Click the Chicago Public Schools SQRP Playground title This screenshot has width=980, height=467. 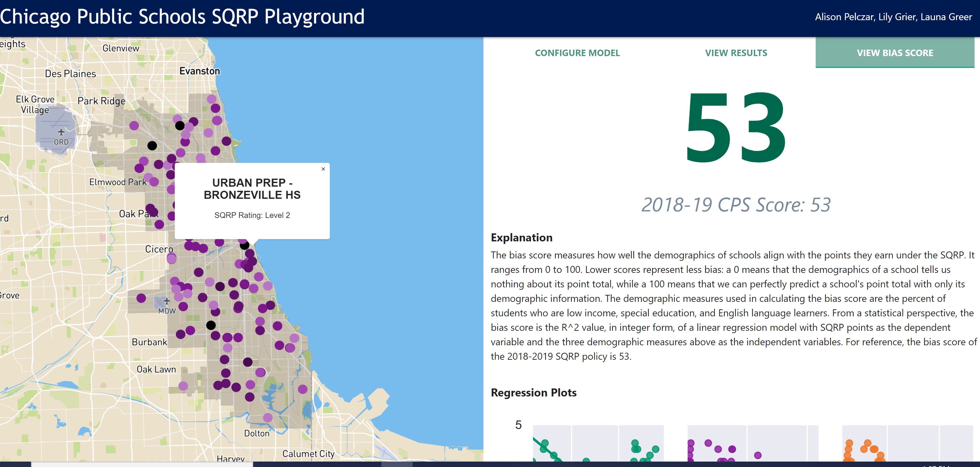[x=183, y=17]
